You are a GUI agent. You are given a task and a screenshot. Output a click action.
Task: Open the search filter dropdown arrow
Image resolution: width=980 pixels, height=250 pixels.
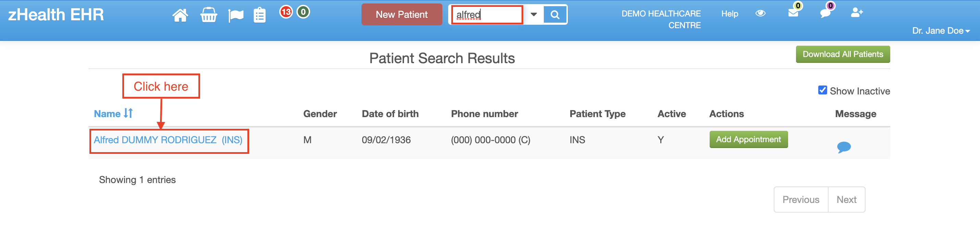point(534,14)
